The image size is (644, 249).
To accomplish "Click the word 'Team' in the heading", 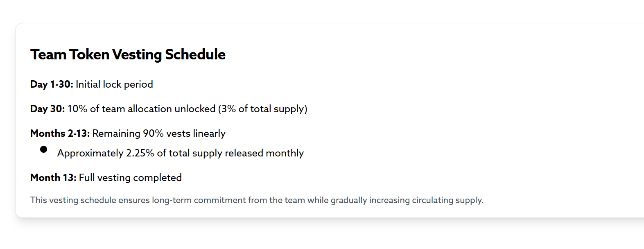I will pos(48,54).
